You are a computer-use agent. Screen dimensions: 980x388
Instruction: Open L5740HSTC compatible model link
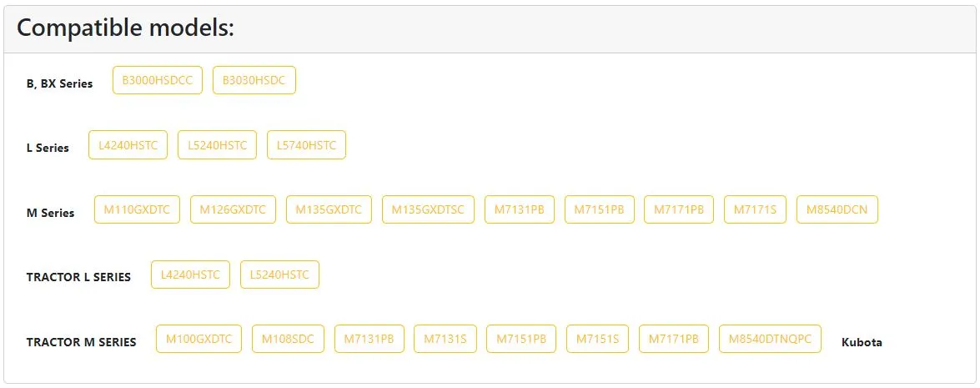(306, 145)
